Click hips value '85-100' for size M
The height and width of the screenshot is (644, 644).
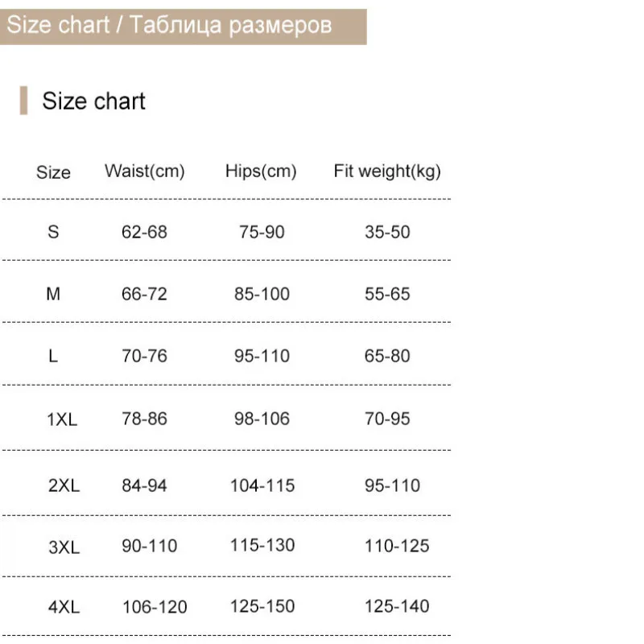click(x=262, y=294)
